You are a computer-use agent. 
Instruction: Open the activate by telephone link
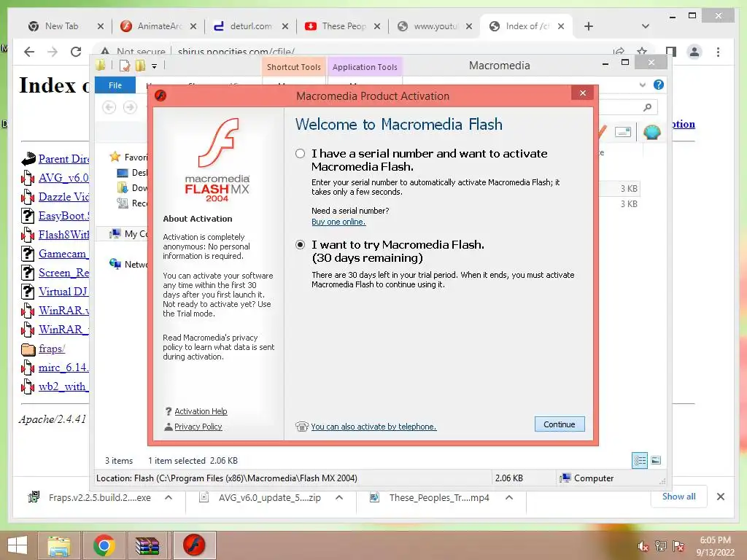tap(373, 427)
